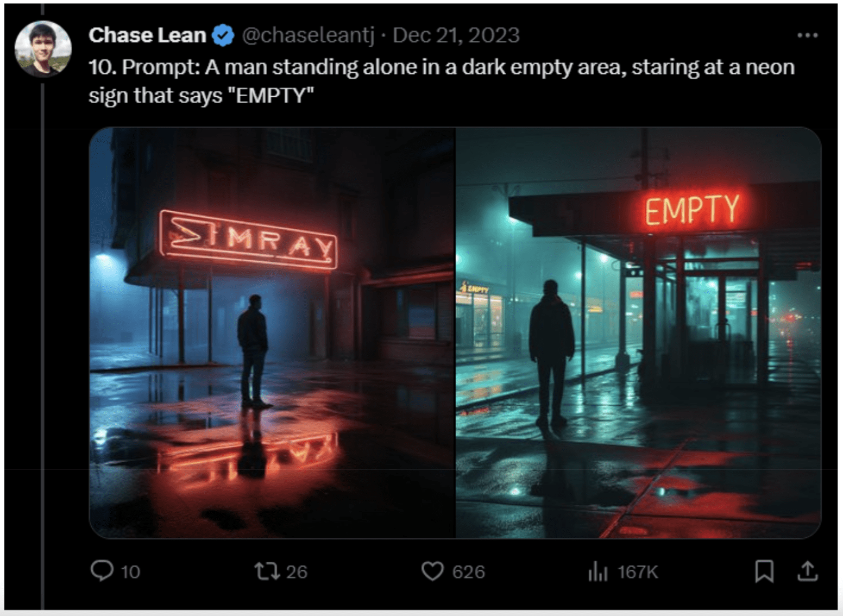Viewport: 843px width, 616px height.
Task: Open the three-dot more options menu
Action: point(807,35)
